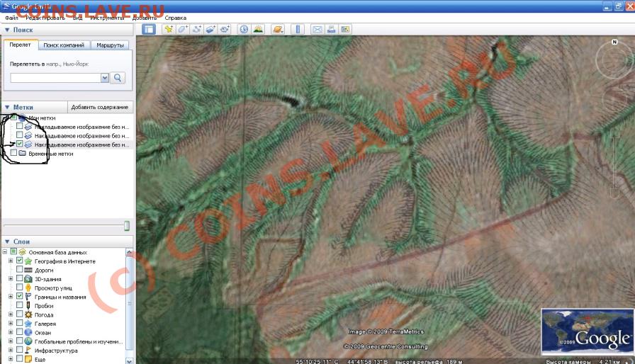The height and width of the screenshot is (364, 635).
Task: Open the planet switch (Saturn) icon
Action: click(278, 29)
